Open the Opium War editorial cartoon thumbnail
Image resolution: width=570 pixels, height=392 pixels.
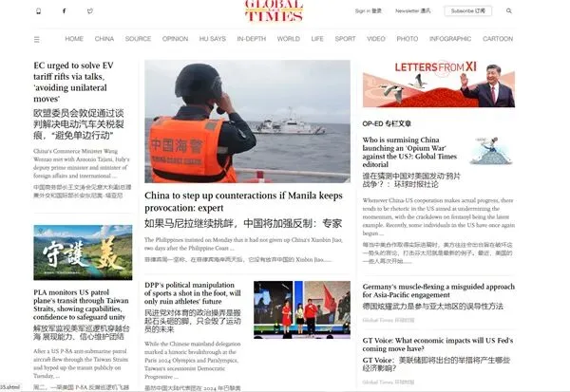coord(491,151)
